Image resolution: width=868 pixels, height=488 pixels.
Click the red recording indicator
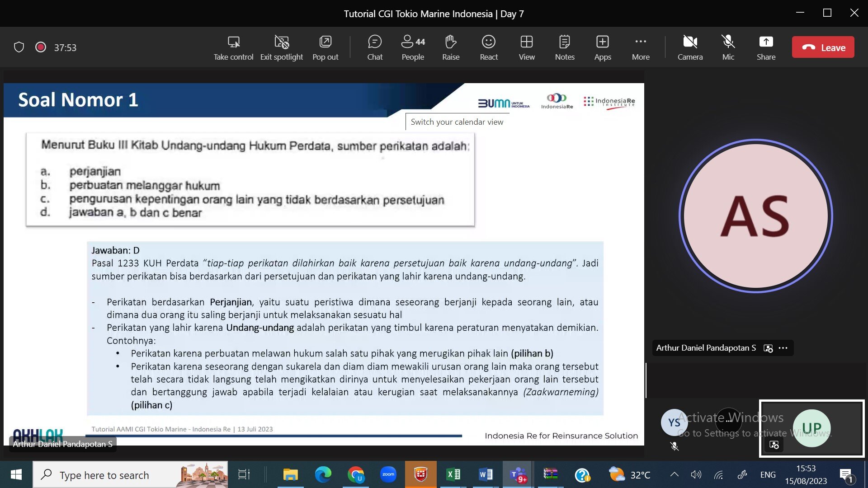click(41, 47)
